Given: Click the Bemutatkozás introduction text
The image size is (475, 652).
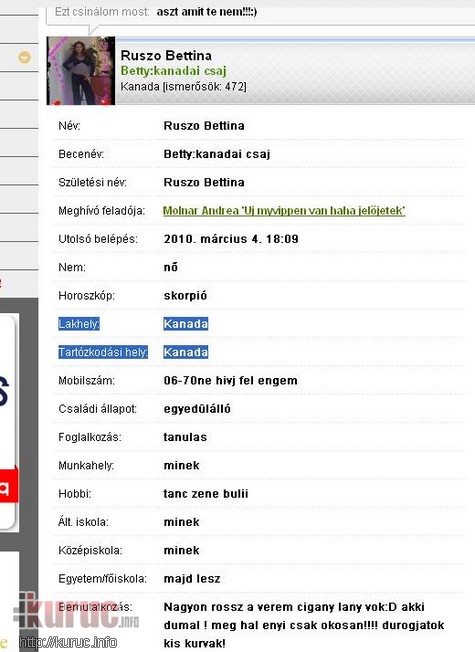Looking at the screenshot, I should coord(304,625).
